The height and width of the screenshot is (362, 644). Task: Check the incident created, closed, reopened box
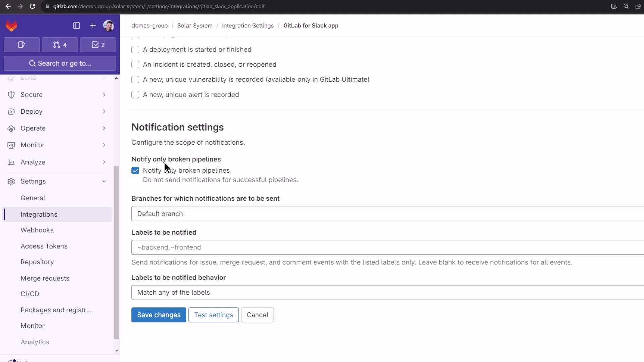(135, 65)
